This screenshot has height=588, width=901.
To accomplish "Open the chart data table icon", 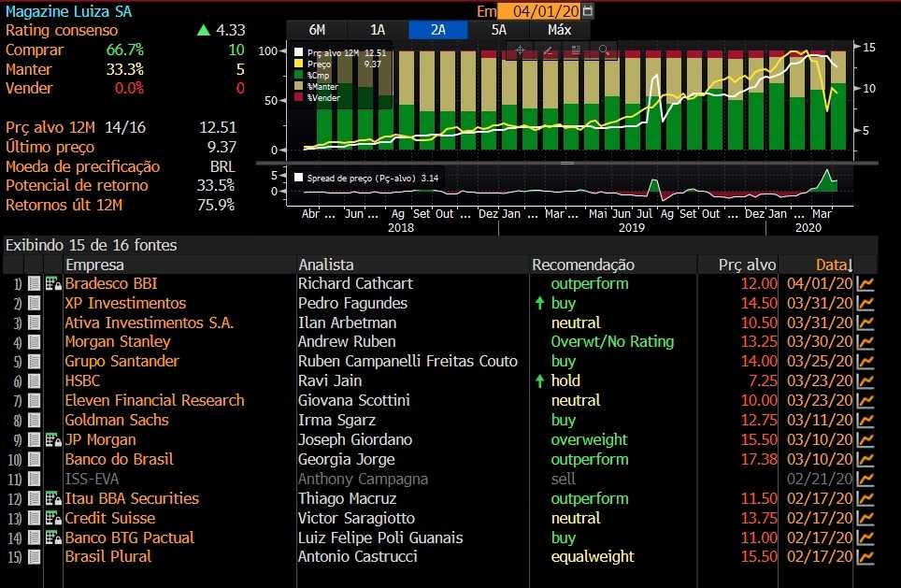I will 576,50.
